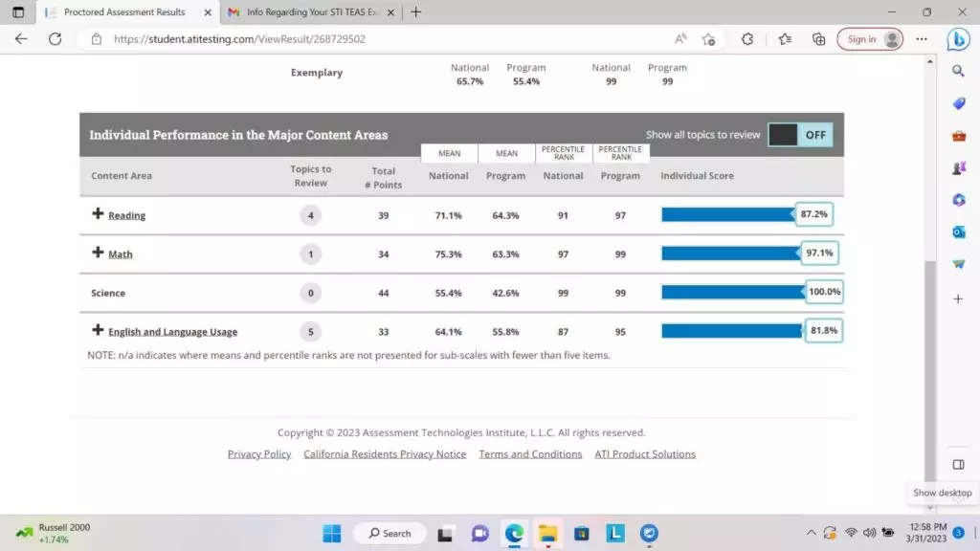Open Russell 2000 stock widget
This screenshot has width=980, height=551.
[x=54, y=533]
